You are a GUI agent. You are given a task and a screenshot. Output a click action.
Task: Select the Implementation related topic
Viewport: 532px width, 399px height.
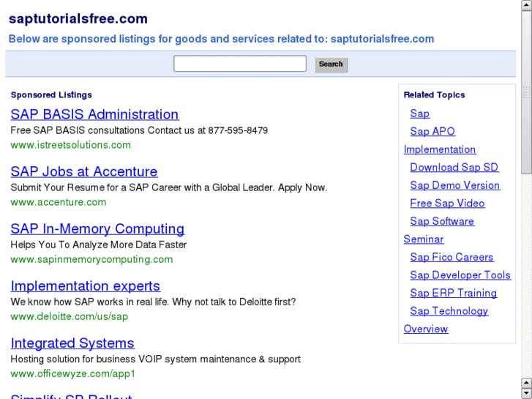[440, 149]
